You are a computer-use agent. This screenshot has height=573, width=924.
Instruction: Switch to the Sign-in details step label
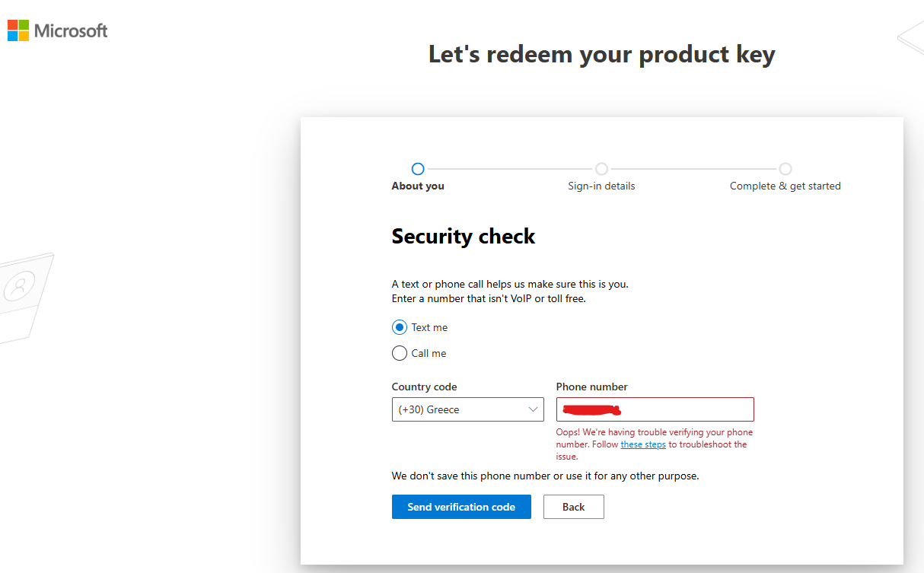[601, 186]
